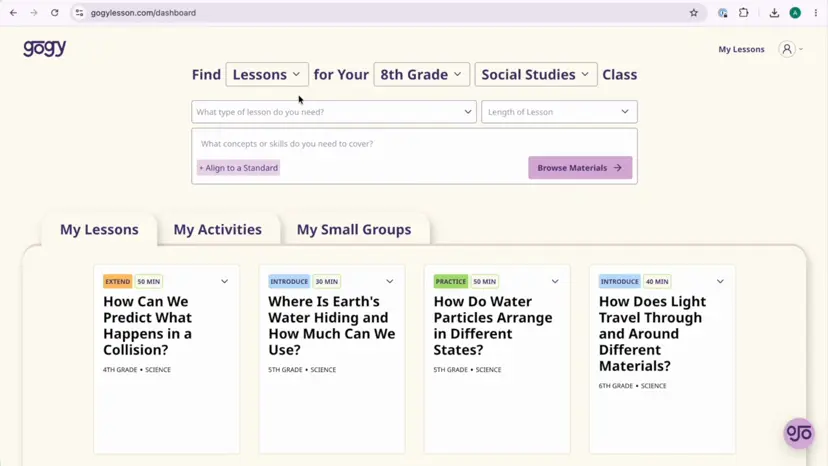Open My Lessons link in header
This screenshot has width=828, height=466.
[741, 49]
